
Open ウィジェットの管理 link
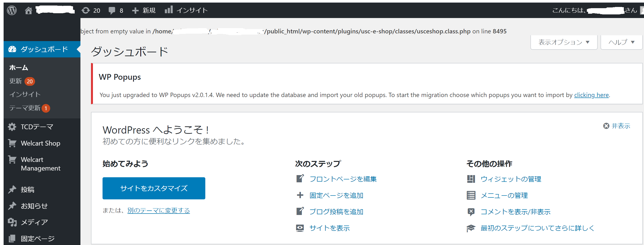(511, 179)
